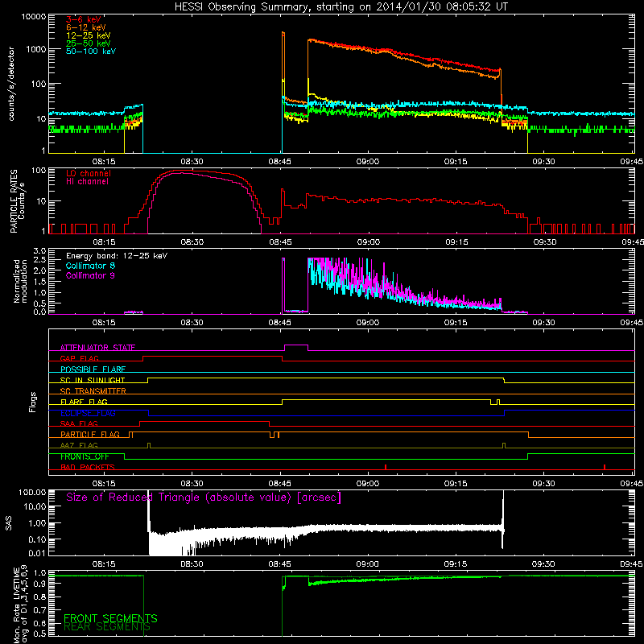Select the LO channel legend label

click(x=89, y=173)
